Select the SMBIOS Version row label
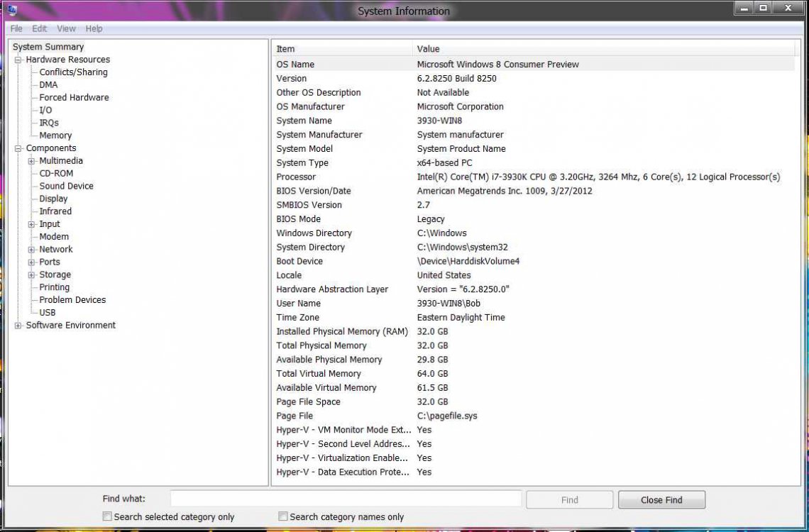The height and width of the screenshot is (532, 809). pyautogui.click(x=309, y=205)
